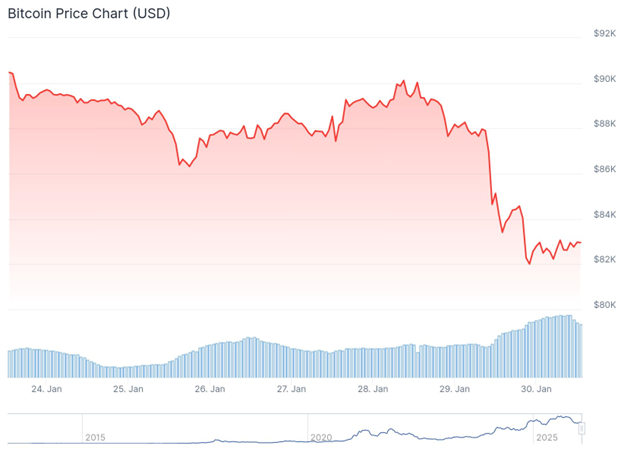Click the $88K label on the price axis
This screenshot has width=624, height=455.
(x=604, y=124)
